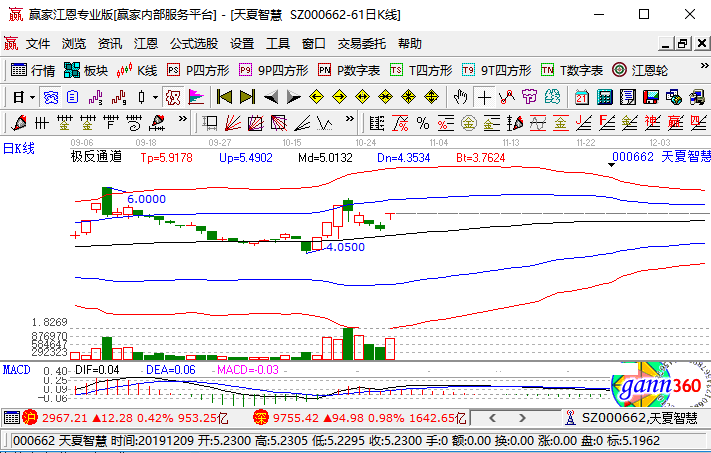Click the yellow diamond horizontal expand icon
Viewport: 711px width, 453px height.
pos(362,97)
